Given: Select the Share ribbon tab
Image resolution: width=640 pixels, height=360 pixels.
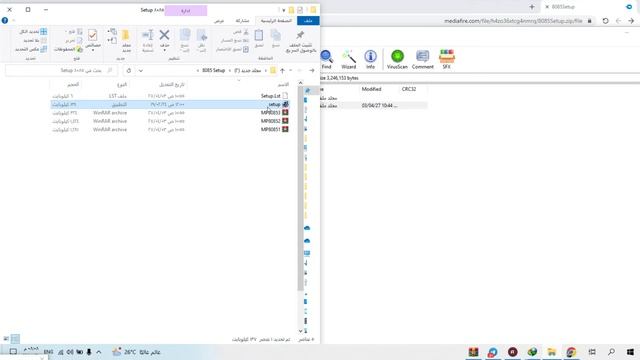Looking at the screenshot, I should (x=242, y=20).
